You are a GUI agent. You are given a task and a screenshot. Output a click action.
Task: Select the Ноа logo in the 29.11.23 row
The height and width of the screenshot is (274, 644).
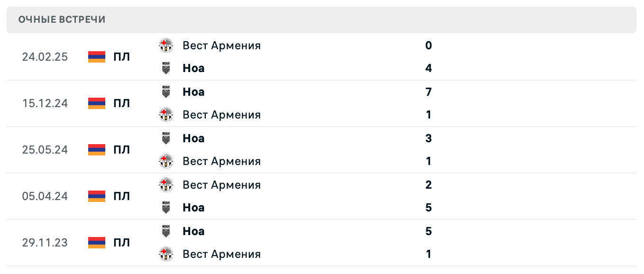[166, 231]
